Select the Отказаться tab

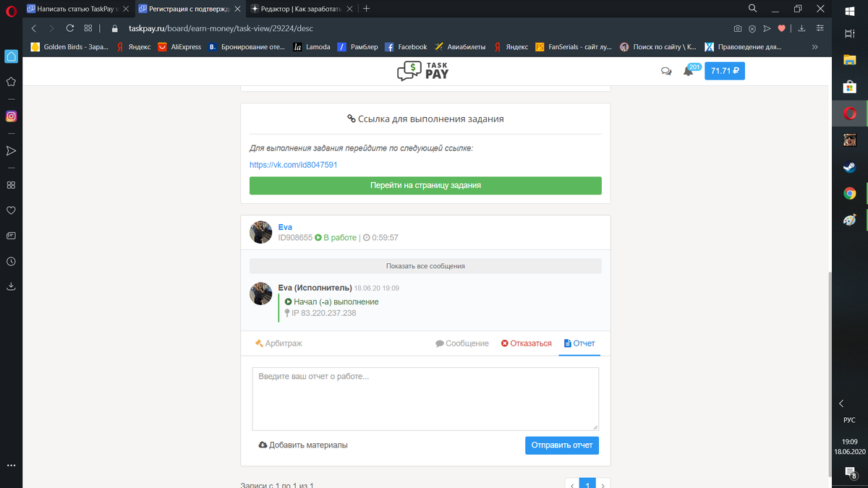(527, 343)
